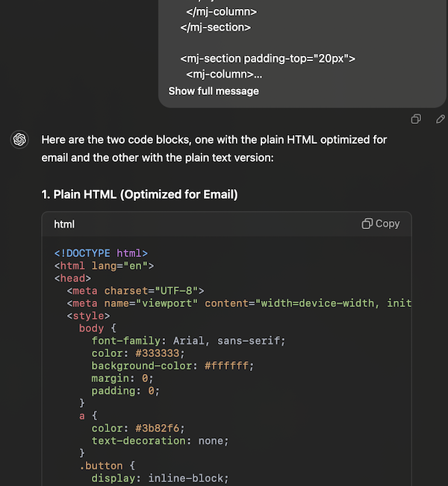Screen dimensions: 448x486
Task: Click the font-family Arial declaration
Action: [188, 341]
